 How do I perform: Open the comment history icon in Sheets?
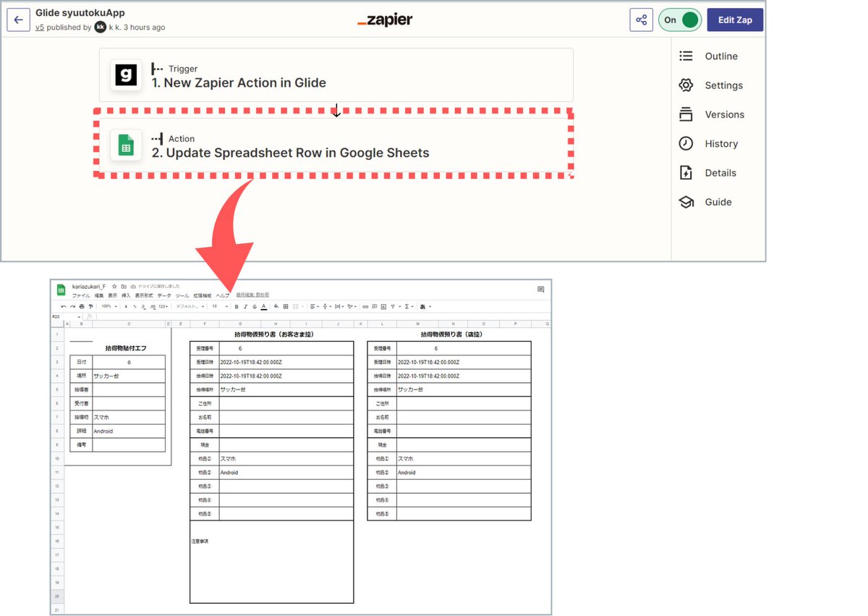pyautogui.click(x=540, y=290)
